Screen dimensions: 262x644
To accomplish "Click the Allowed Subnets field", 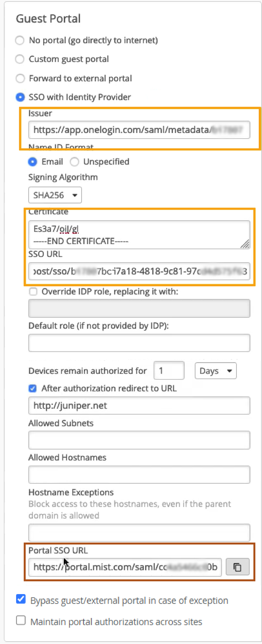I will 139,440.
